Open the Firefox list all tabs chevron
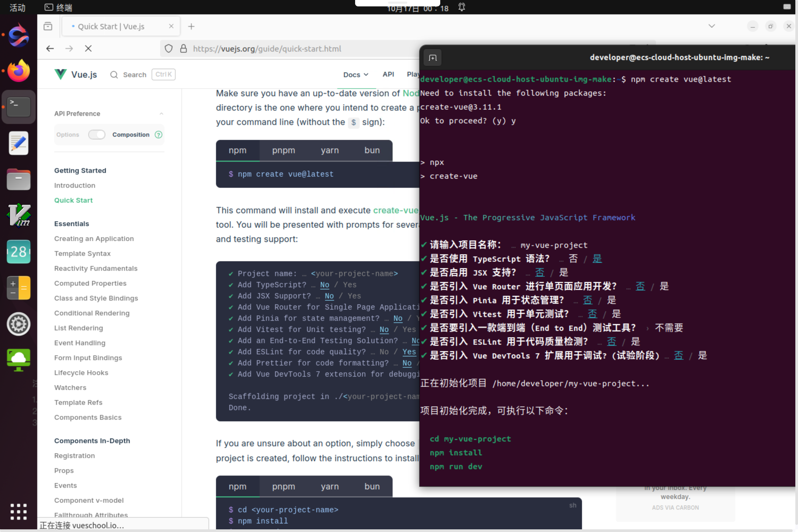798x532 pixels. (712, 26)
